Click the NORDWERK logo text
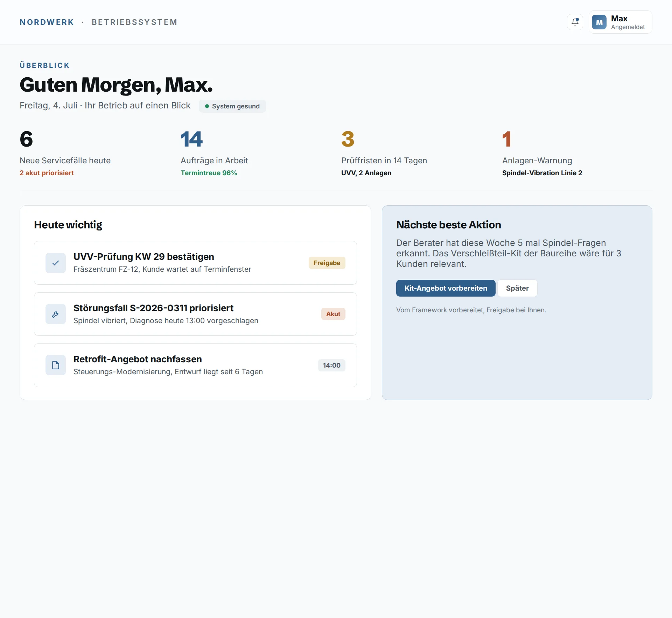This screenshot has height=618, width=672. (47, 22)
